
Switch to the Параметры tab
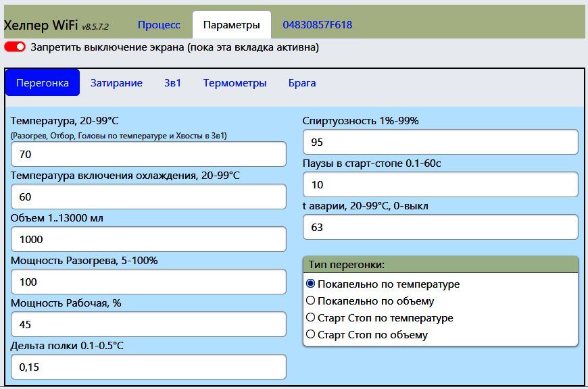coord(231,25)
